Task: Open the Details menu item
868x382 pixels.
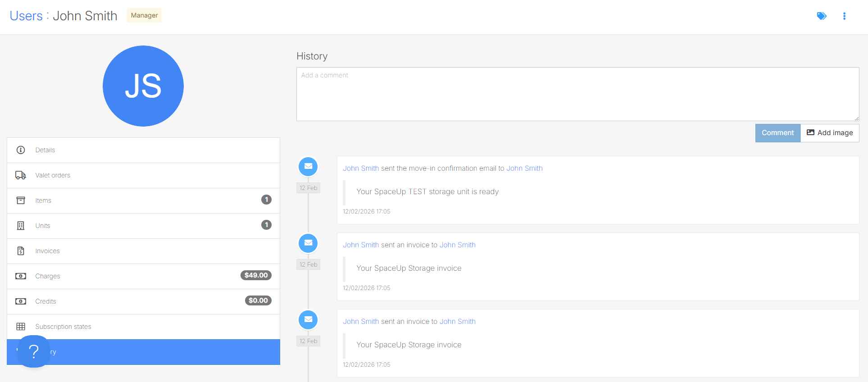Action: (143, 150)
